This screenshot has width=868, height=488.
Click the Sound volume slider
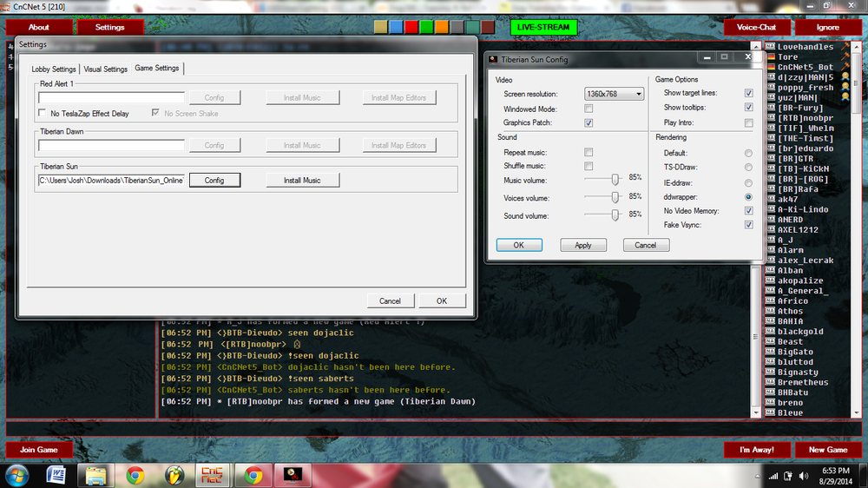(603, 215)
